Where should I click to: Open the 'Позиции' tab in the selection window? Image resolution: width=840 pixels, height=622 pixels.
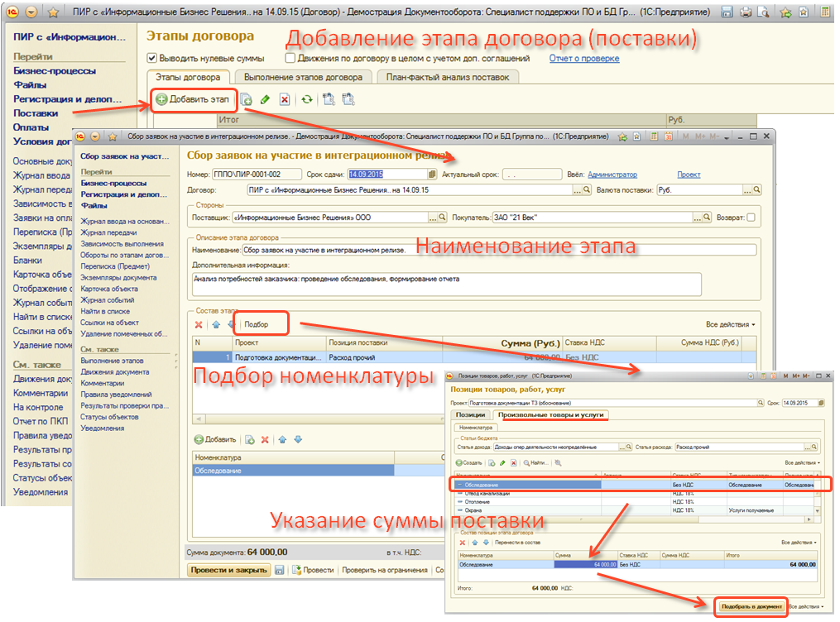pos(470,414)
